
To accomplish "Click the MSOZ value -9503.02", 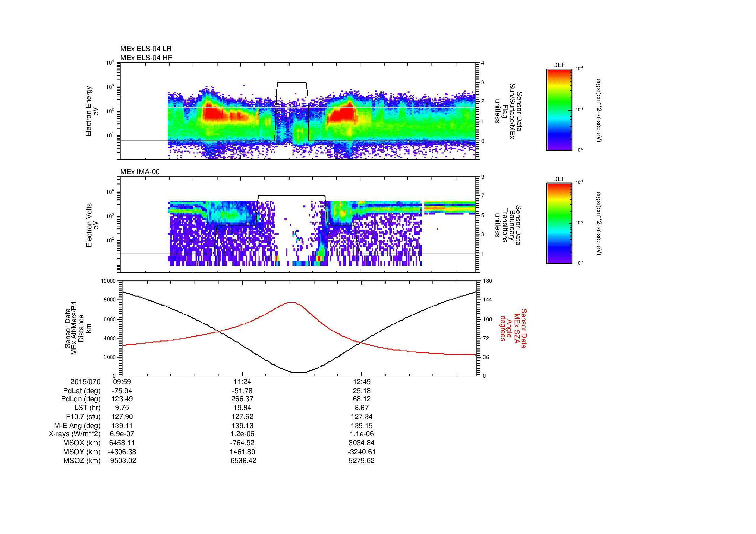I will (122, 461).
